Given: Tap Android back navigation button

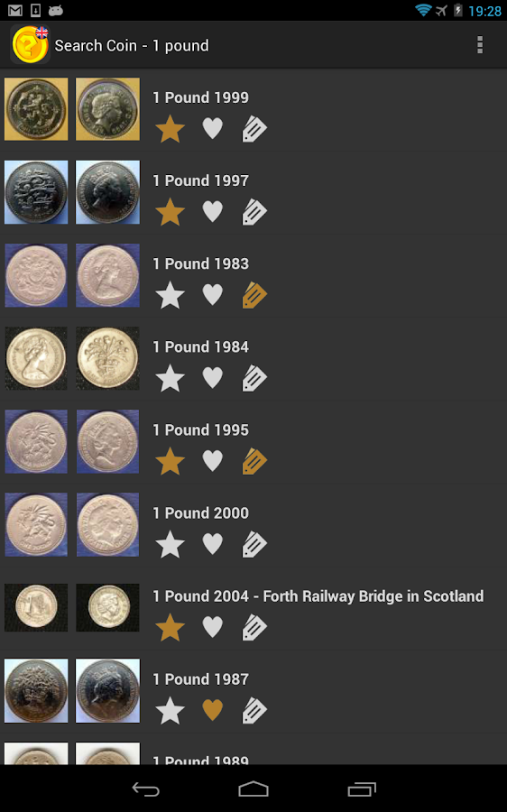Looking at the screenshot, I should click(x=145, y=789).
